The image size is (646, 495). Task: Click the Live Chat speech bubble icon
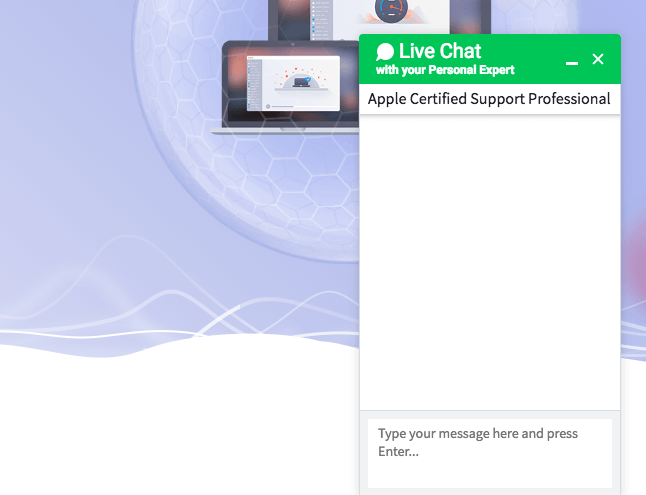coord(385,52)
